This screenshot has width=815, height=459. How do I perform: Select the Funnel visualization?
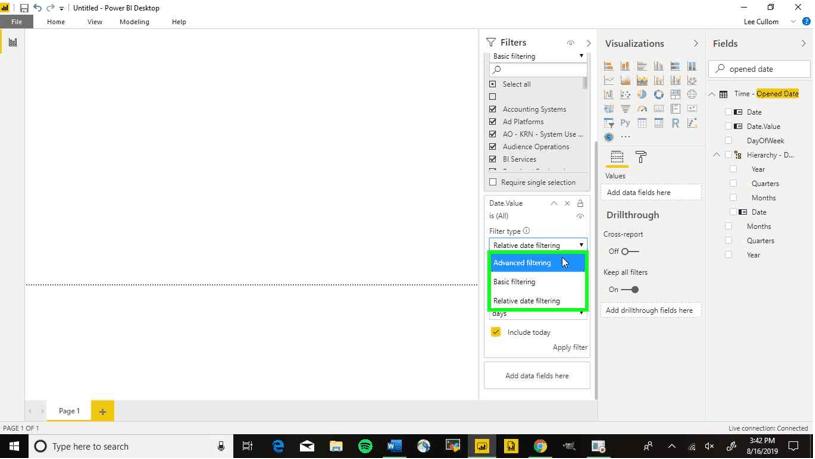point(625,109)
